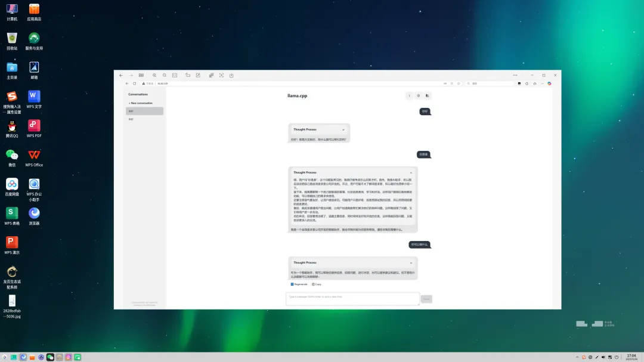Open the Baidu Netdisk desktop icon
The image size is (644, 362).
pos(12,184)
